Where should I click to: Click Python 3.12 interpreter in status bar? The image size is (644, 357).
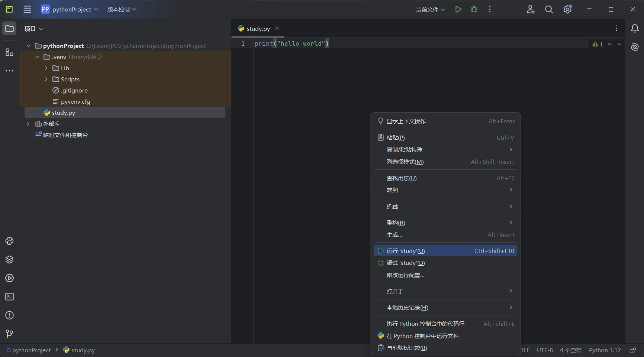(605, 350)
